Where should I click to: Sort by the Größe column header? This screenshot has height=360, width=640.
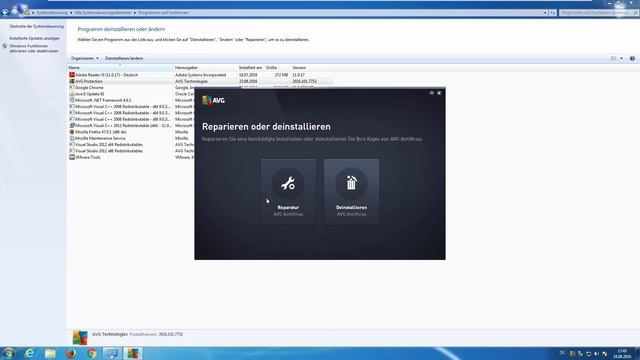(x=277, y=68)
